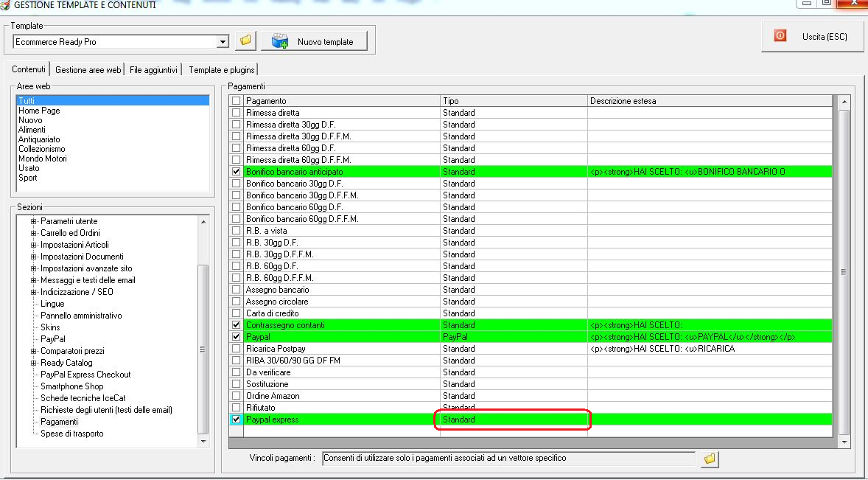Toggle header select-all checkbox in Pagamenti

click(237, 101)
